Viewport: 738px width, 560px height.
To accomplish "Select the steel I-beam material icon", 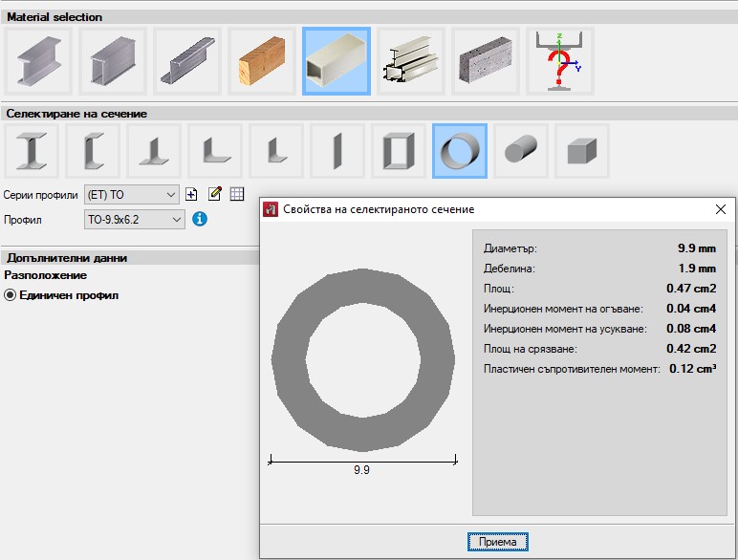I will [38, 61].
